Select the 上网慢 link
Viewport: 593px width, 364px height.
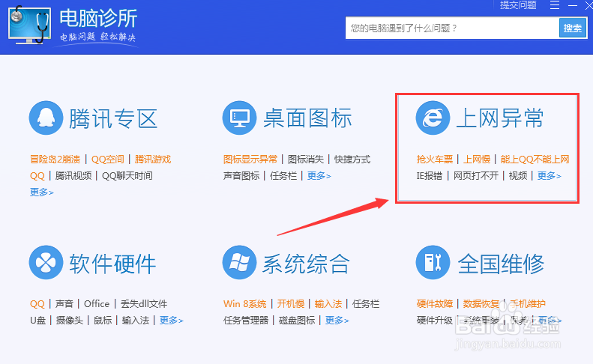point(477,159)
